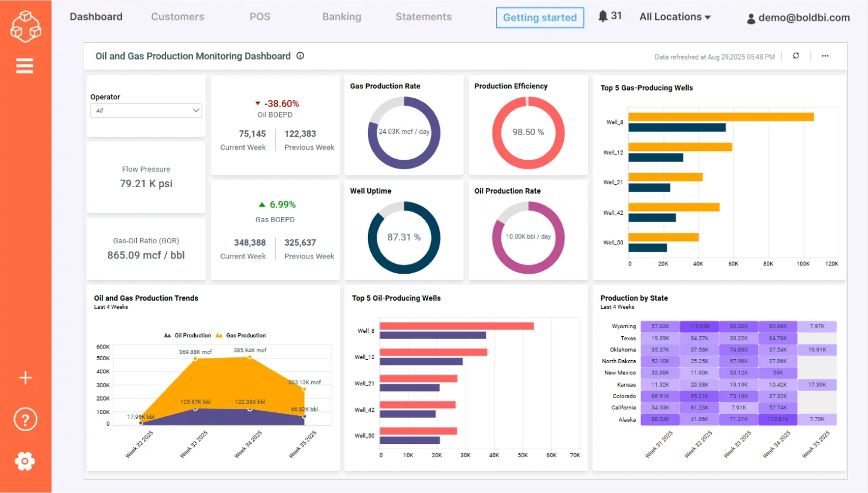Refresh the dashboard data with the refresh icon
868x493 pixels.
tap(796, 56)
